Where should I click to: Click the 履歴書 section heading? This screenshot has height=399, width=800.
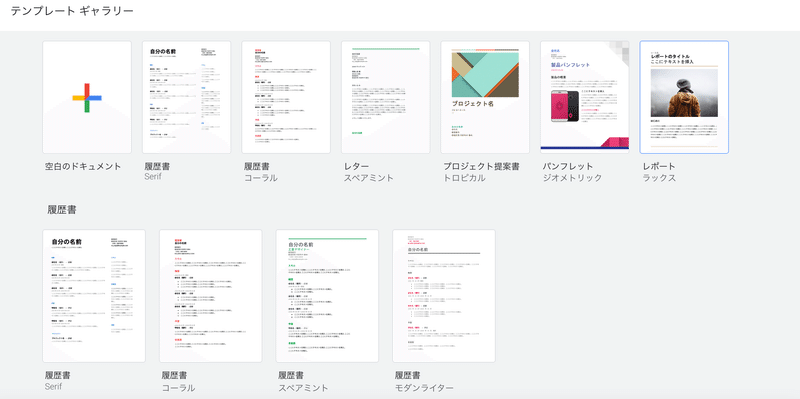(x=62, y=210)
